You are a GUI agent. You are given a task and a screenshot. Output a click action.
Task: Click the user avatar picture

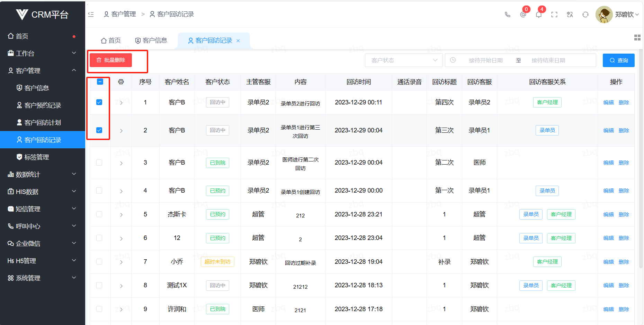[604, 15]
